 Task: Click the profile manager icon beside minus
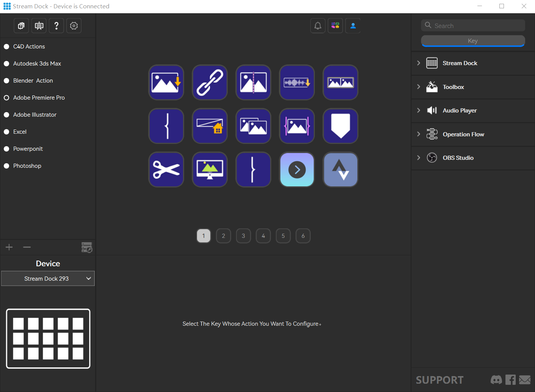87,247
